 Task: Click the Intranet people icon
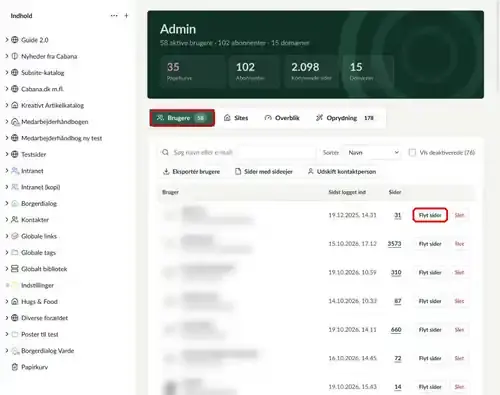15,171
